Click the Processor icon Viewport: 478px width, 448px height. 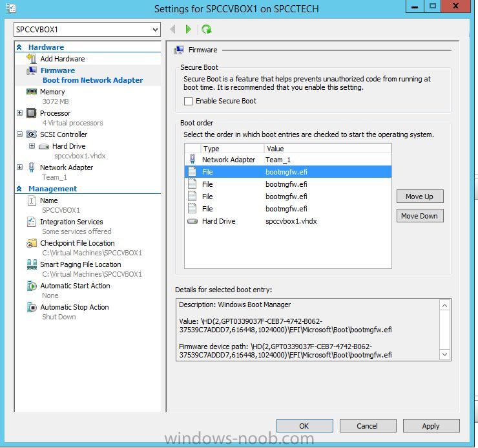click(x=32, y=113)
